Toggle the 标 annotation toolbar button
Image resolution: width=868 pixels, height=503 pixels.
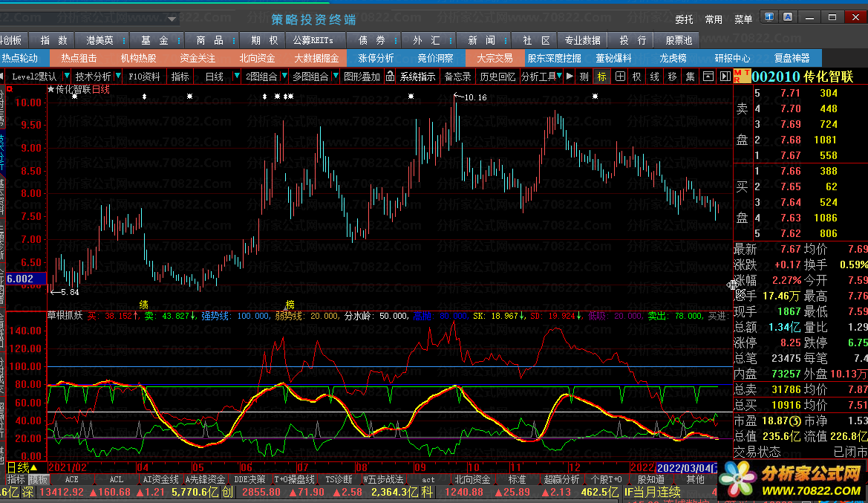coord(601,77)
